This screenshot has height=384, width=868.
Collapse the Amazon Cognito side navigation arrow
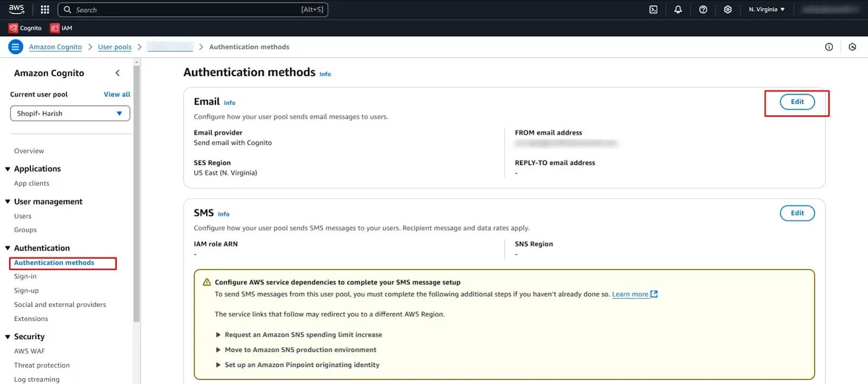118,73
